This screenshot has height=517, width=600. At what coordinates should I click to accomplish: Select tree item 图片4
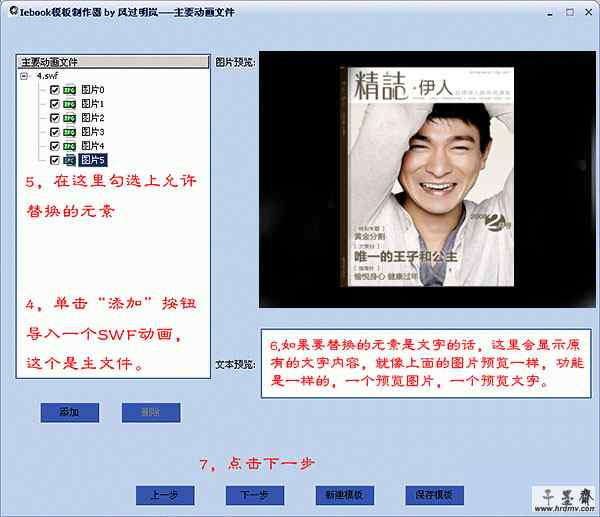click(x=93, y=146)
